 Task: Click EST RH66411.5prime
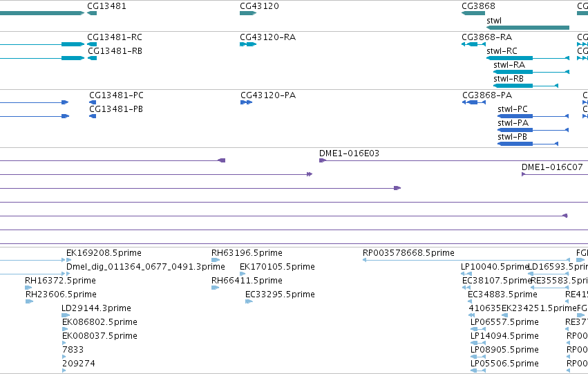pyautogui.click(x=216, y=288)
